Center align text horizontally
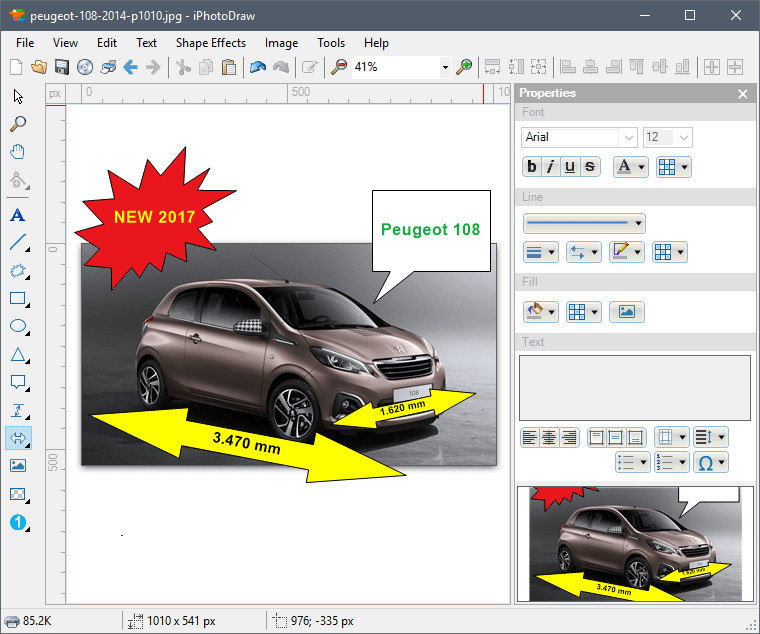 tap(549, 438)
